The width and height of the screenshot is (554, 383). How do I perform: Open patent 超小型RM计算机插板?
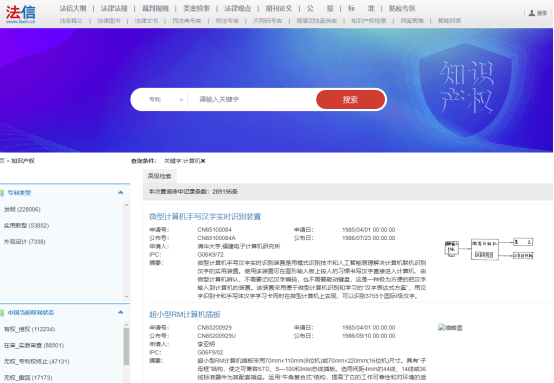(x=185, y=314)
